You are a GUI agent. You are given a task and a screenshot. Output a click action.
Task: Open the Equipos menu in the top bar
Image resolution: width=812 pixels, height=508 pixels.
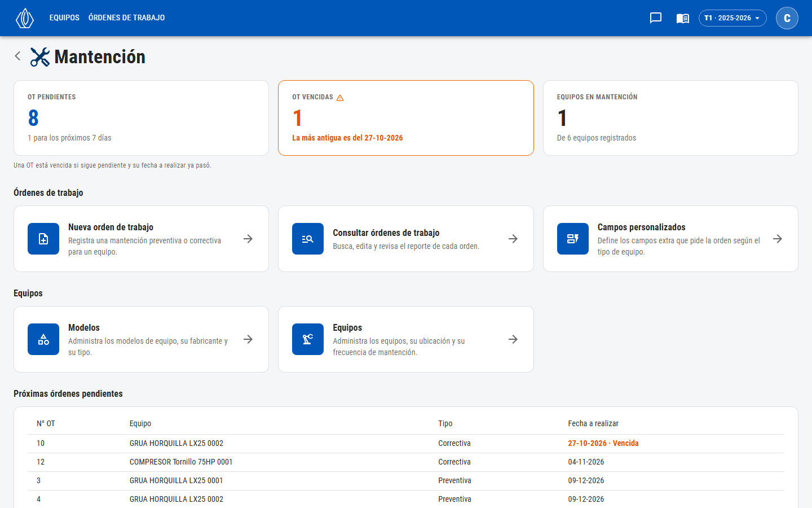(64, 18)
